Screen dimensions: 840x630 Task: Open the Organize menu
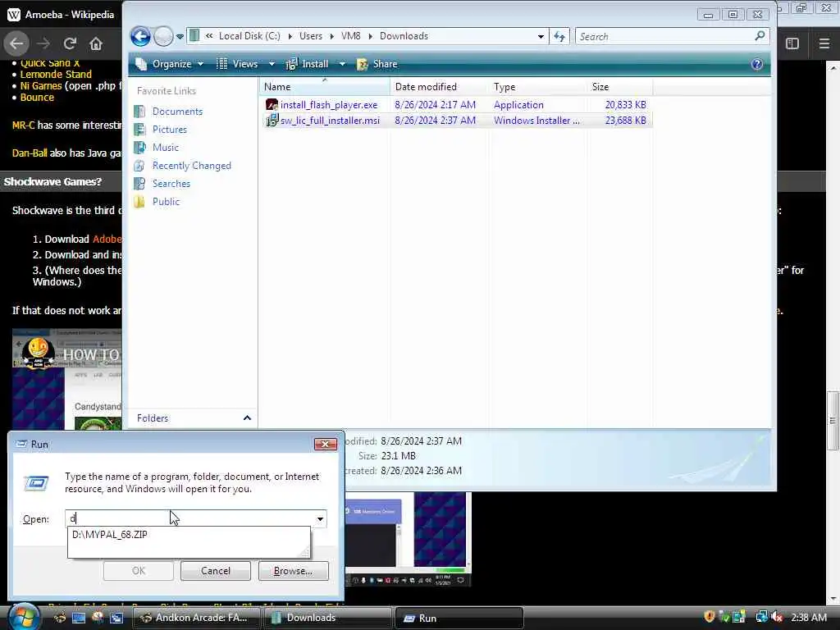pos(169,64)
